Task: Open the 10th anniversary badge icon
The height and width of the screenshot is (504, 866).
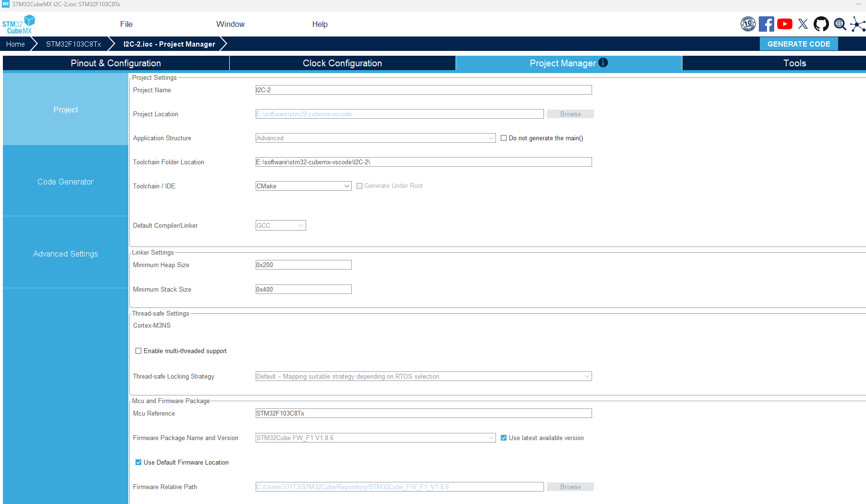Action: (748, 24)
